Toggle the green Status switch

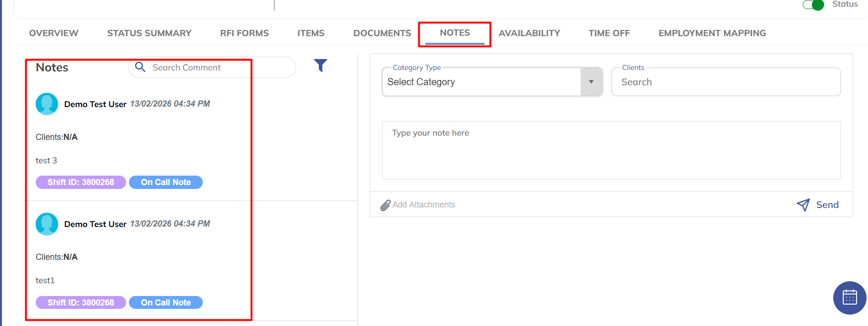click(x=813, y=5)
